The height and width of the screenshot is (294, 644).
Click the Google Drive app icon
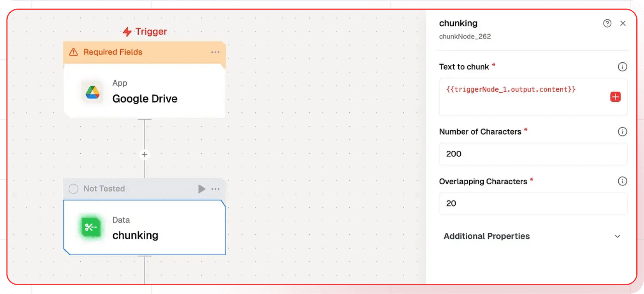(x=92, y=92)
